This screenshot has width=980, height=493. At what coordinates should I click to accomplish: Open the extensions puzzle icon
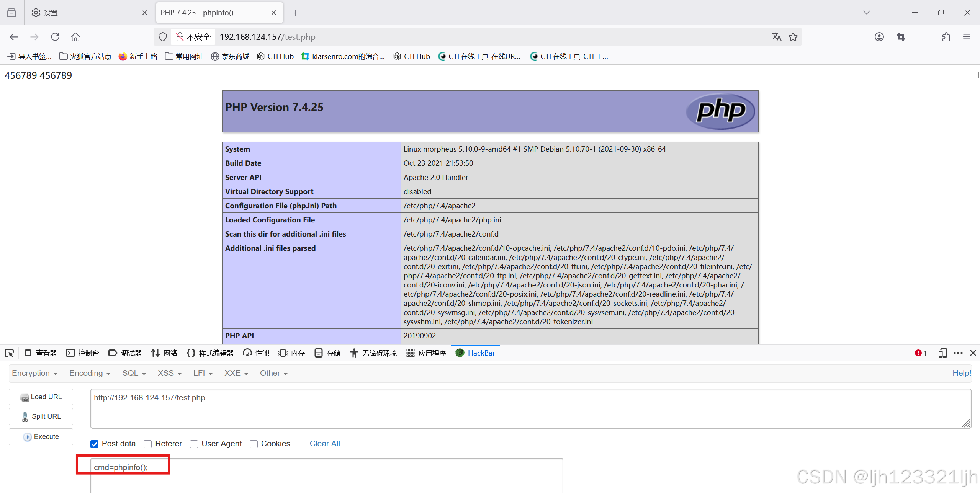click(946, 37)
